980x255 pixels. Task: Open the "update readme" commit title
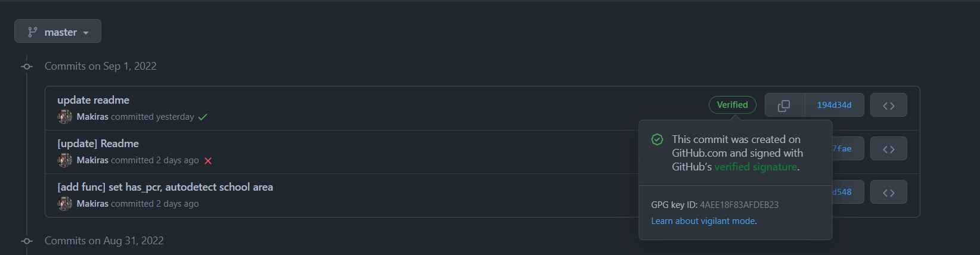click(x=93, y=100)
